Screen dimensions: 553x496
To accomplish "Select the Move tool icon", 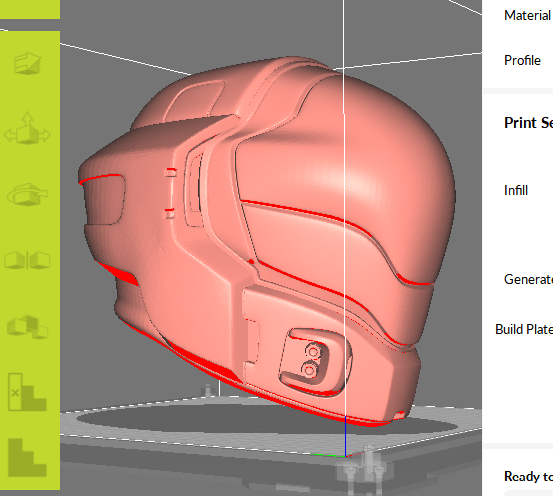I will click(27, 128).
